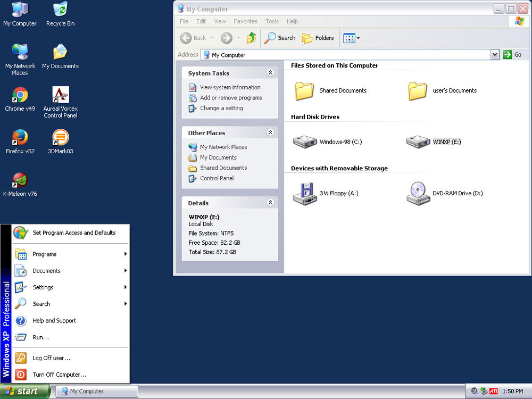Image resolution: width=532 pixels, height=399 pixels.
Task: Click the Forward arrow toolbar icon
Action: pos(226,38)
